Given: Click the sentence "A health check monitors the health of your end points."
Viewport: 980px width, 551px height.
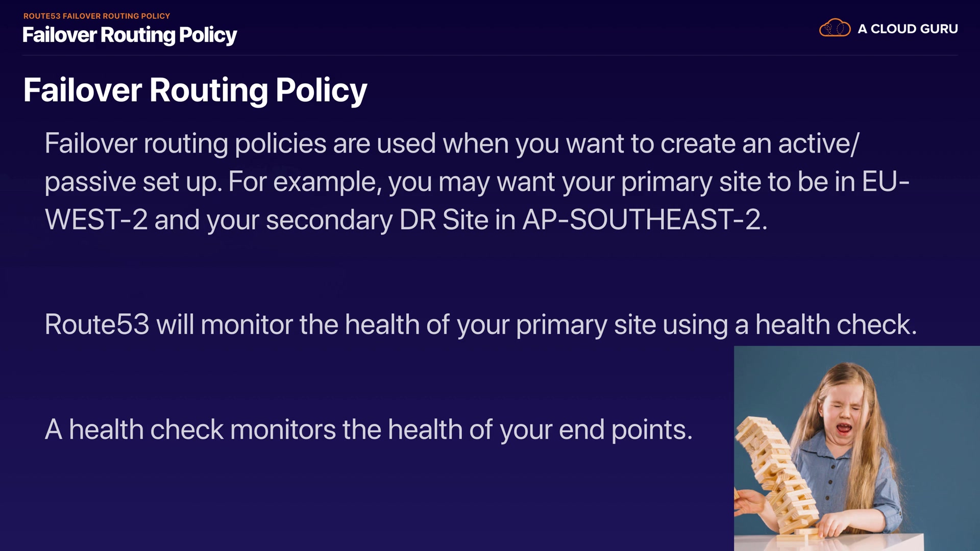Looking at the screenshot, I should pyautogui.click(x=368, y=430).
